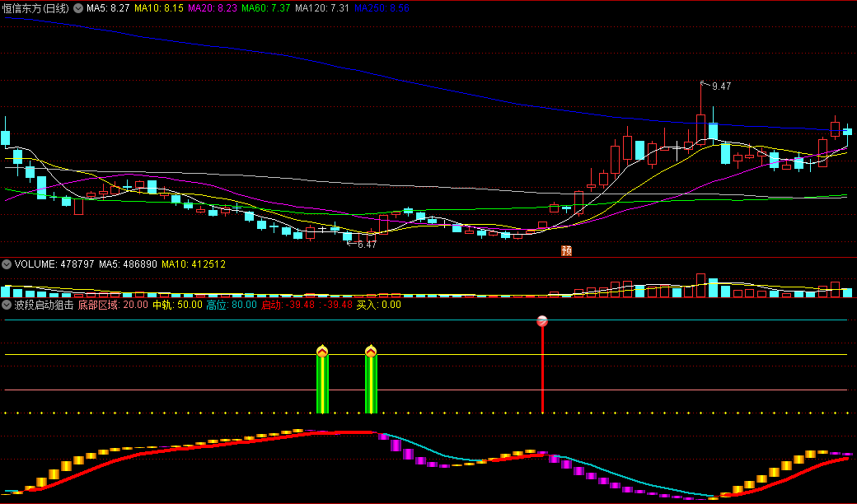Click the red vertical signal line

click(542, 370)
